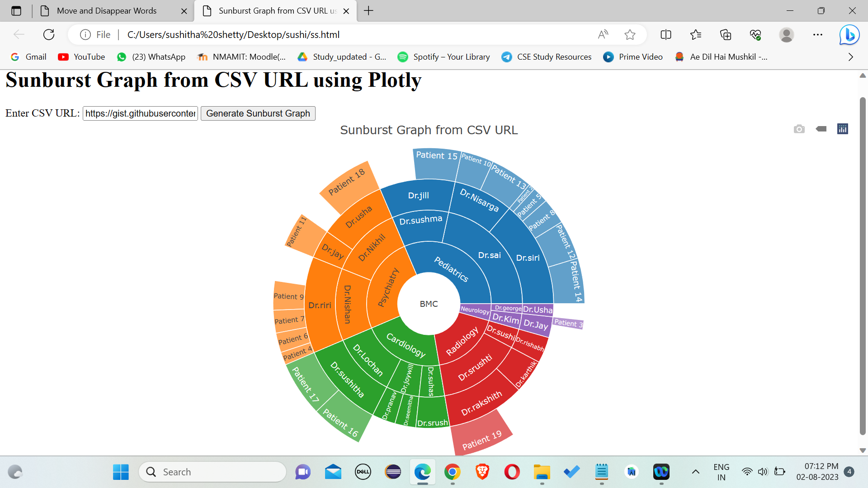Refresh the current page

[49, 34]
